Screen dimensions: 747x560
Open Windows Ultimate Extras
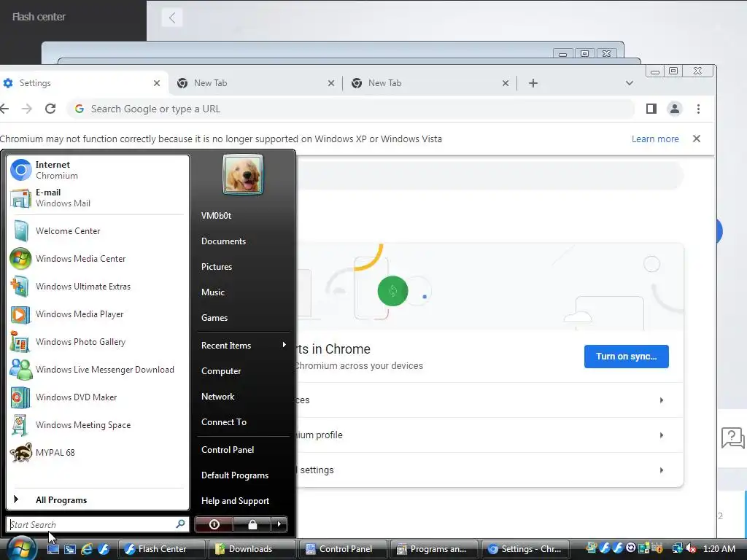point(98,286)
